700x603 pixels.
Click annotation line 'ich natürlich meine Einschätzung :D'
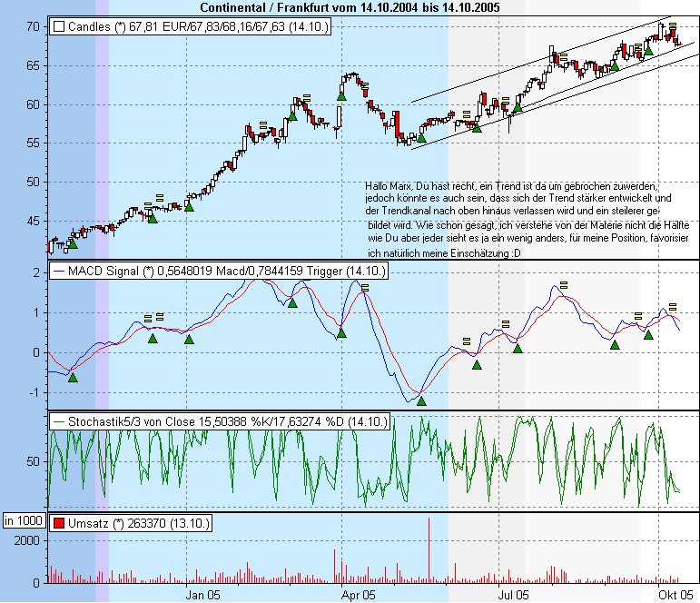tap(444, 253)
